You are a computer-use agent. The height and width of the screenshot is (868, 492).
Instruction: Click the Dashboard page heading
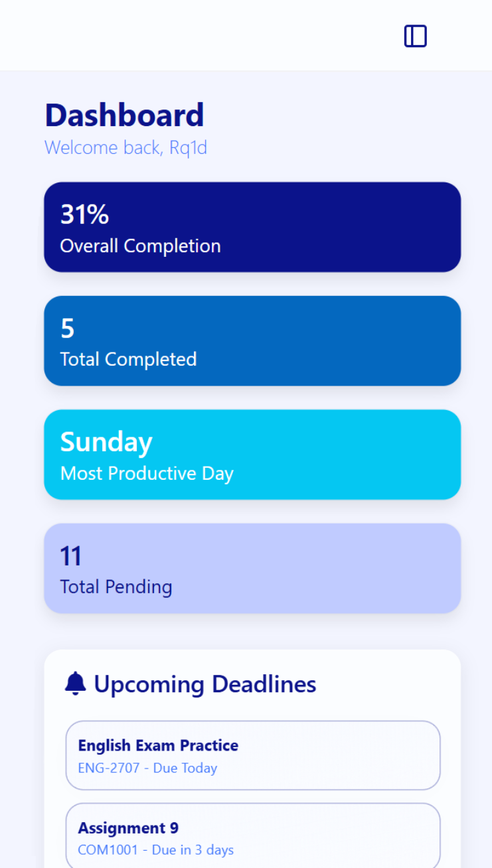point(124,115)
